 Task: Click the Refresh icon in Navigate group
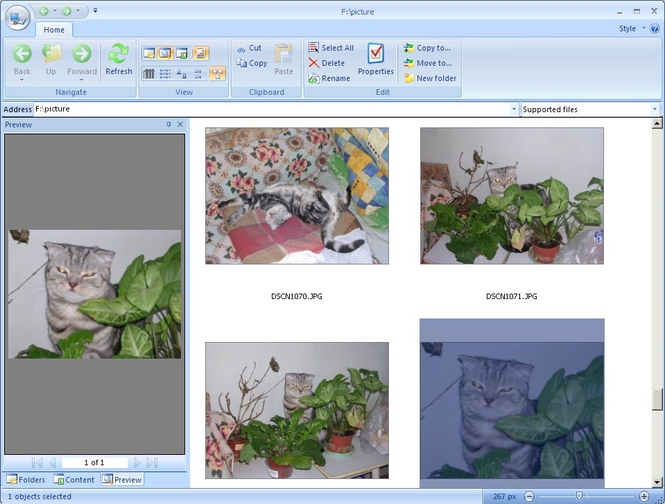pos(118,59)
